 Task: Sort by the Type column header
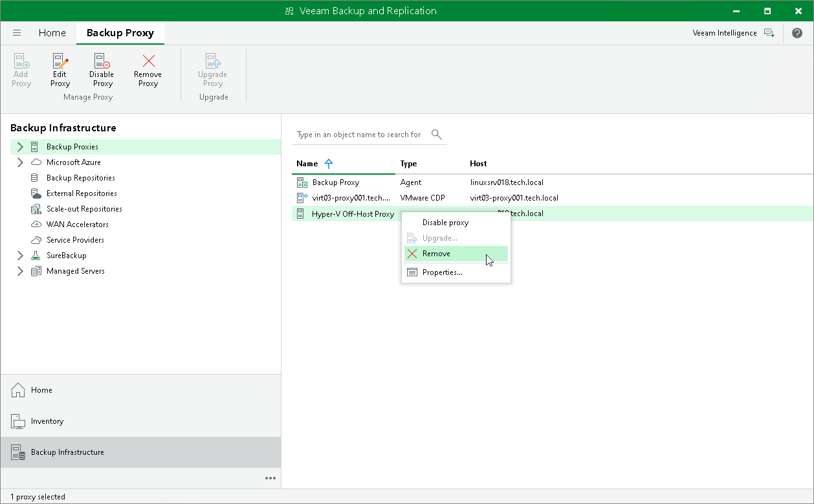click(409, 164)
